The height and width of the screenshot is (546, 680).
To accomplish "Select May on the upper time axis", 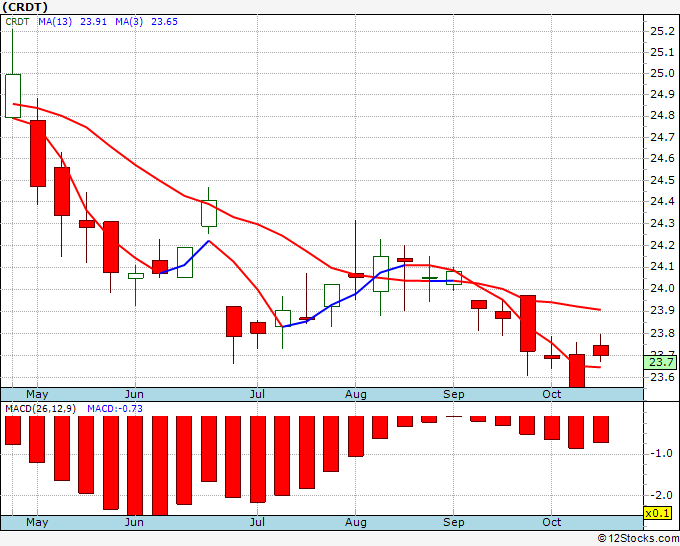I will tap(37, 394).
